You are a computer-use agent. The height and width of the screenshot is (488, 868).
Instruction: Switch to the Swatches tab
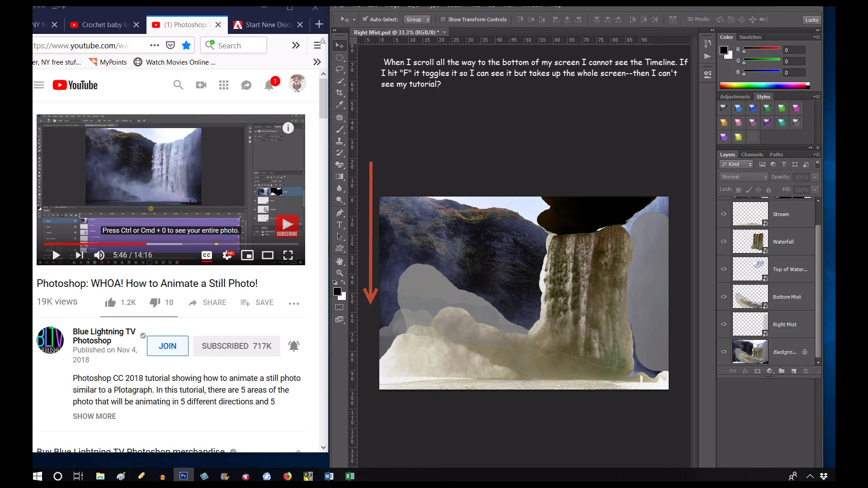(750, 37)
